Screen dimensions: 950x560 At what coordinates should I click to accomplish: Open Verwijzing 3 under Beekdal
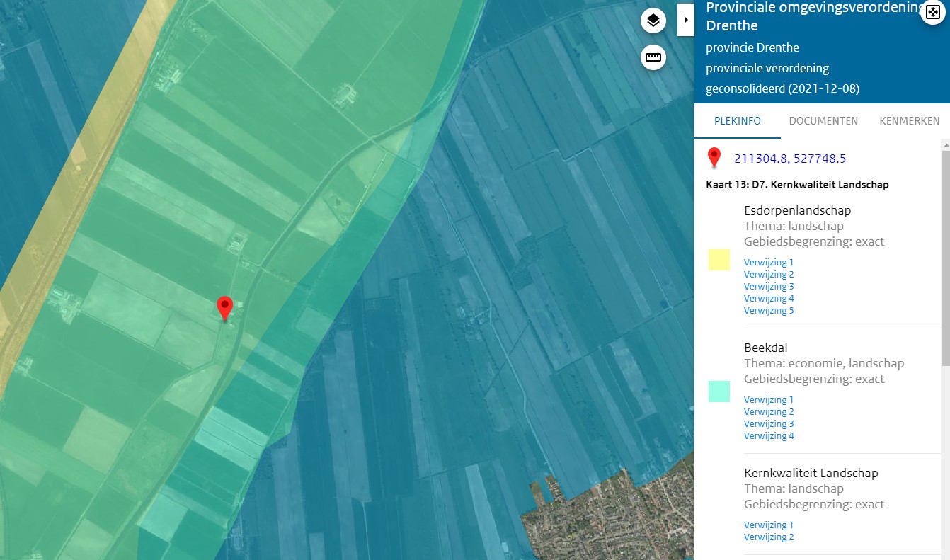coord(768,424)
